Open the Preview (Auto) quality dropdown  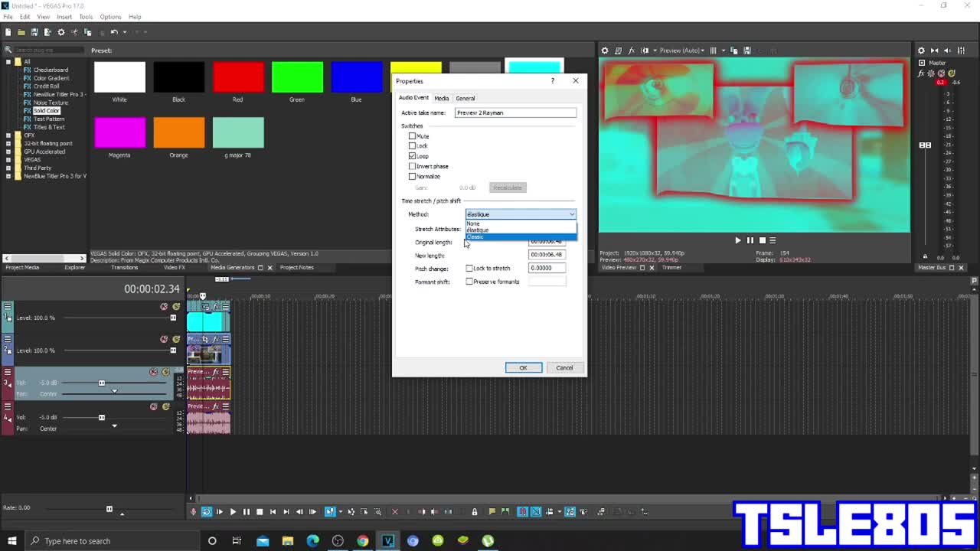click(681, 51)
